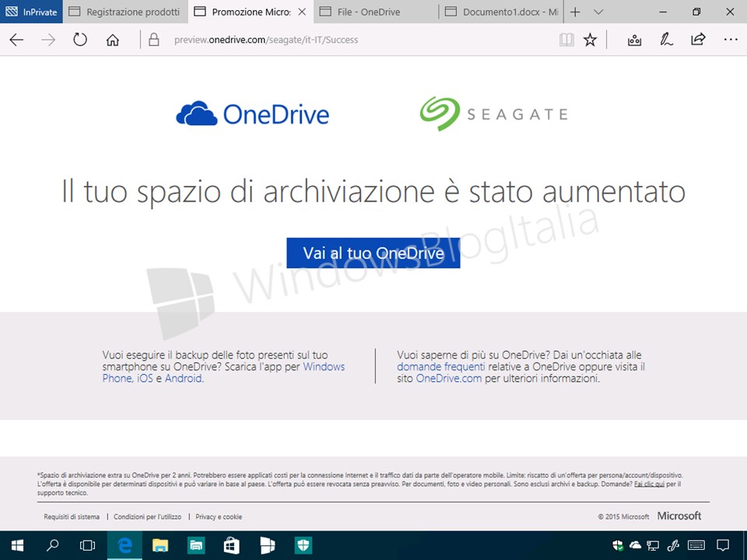Image resolution: width=747 pixels, height=560 pixels.
Task: Visit the OneDrive.com link
Action: tap(449, 378)
